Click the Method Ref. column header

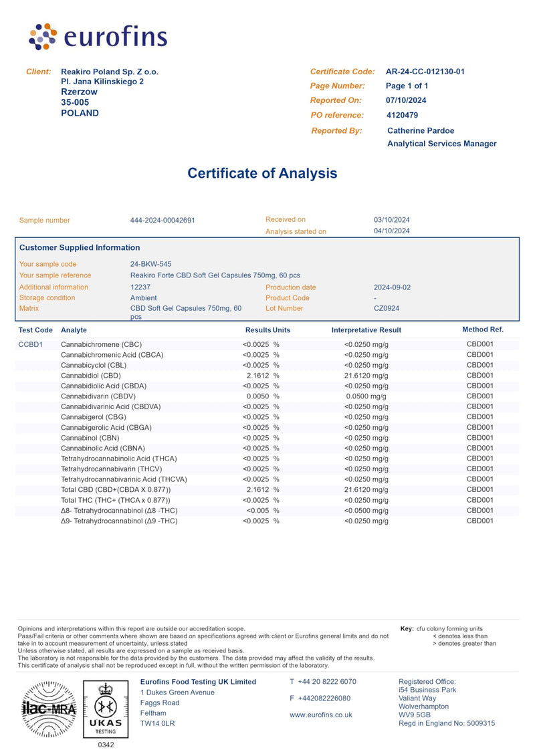tap(483, 330)
